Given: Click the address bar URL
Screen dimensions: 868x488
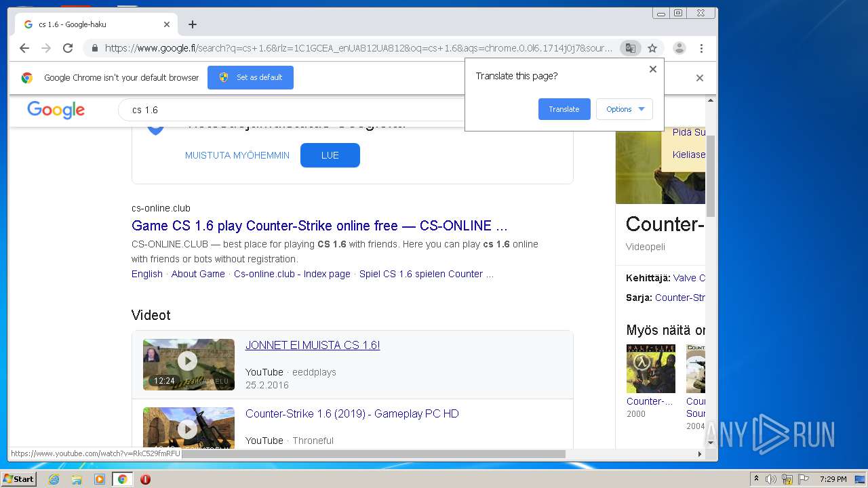Looking at the screenshot, I should click(x=358, y=48).
